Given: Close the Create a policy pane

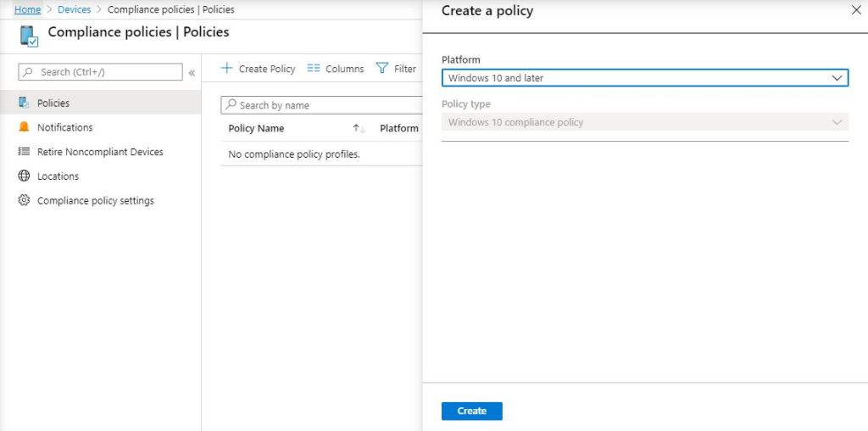Looking at the screenshot, I should [x=855, y=10].
